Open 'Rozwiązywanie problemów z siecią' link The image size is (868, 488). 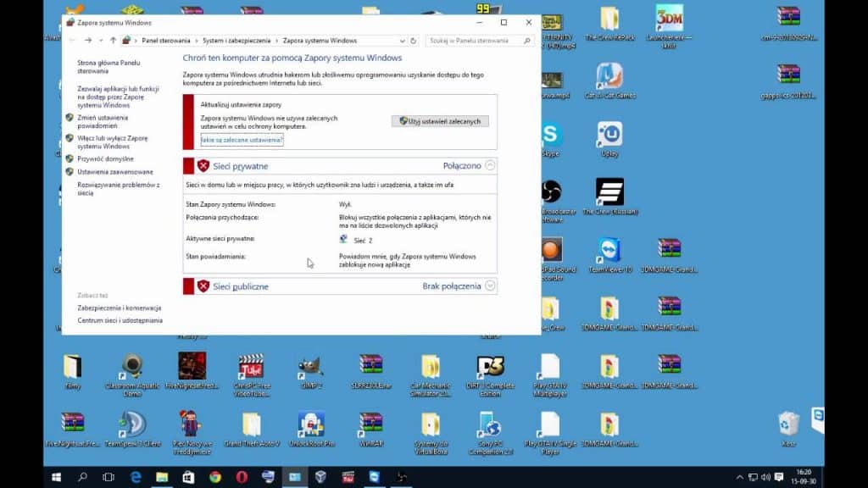119,189
